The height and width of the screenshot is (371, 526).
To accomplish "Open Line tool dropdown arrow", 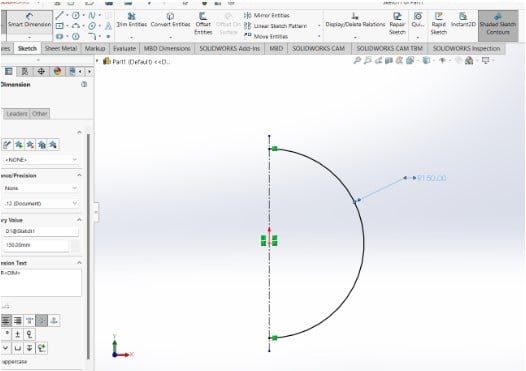I will 67,15.
